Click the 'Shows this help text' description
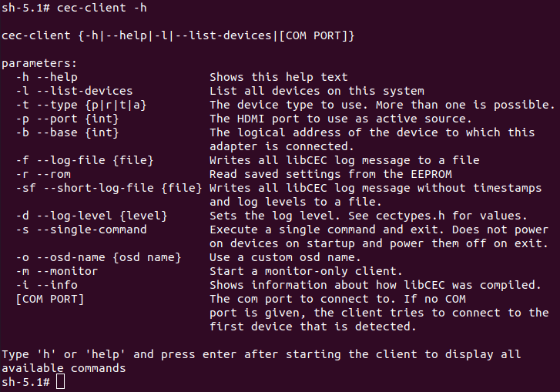The width and height of the screenshot is (560, 392). pos(279,77)
